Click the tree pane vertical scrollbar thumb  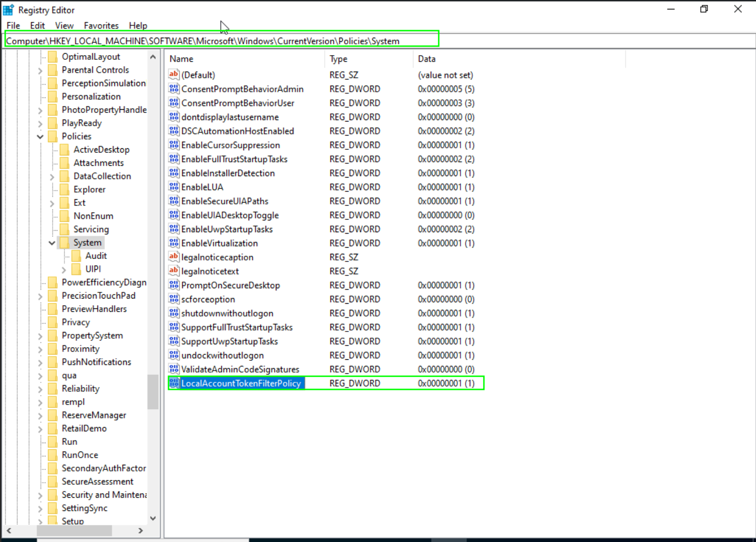click(x=153, y=391)
